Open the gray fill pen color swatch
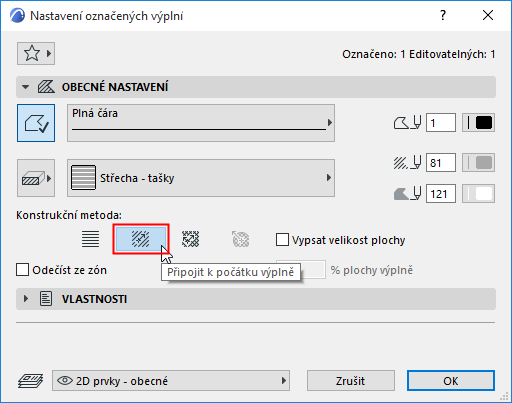 [x=478, y=163]
